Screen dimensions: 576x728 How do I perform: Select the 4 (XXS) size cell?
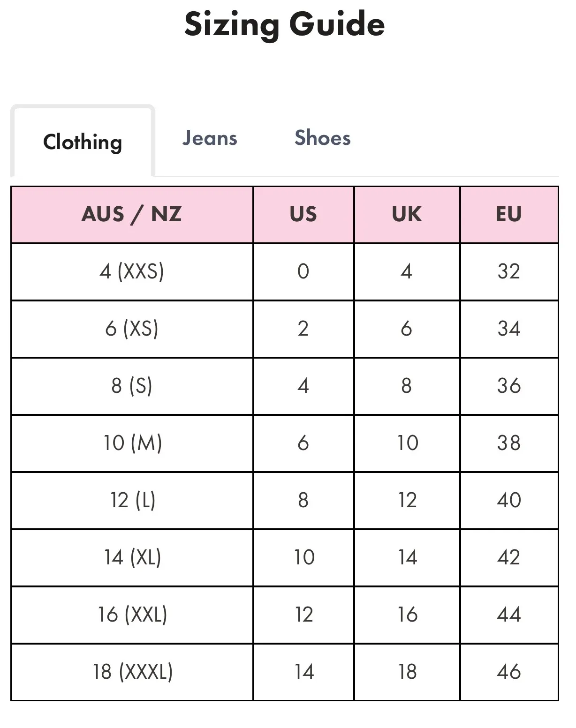[x=131, y=271]
